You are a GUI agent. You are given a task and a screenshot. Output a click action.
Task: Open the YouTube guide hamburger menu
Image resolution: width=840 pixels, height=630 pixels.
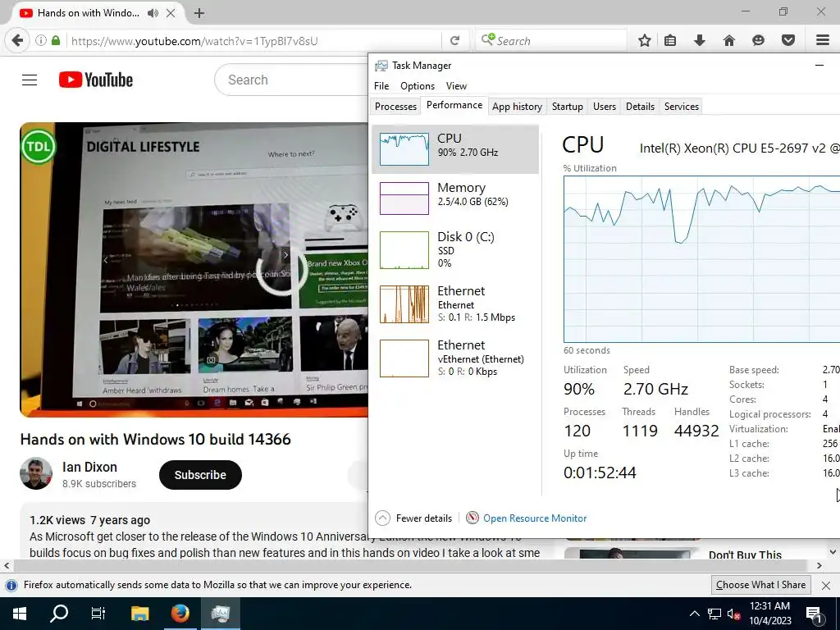click(x=30, y=80)
